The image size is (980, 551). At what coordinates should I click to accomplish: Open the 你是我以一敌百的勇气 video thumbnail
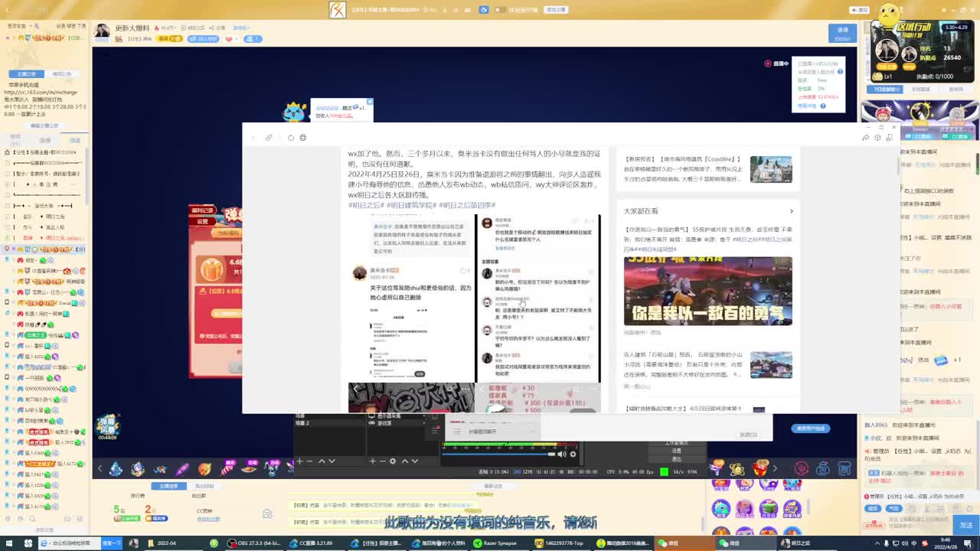tap(708, 291)
